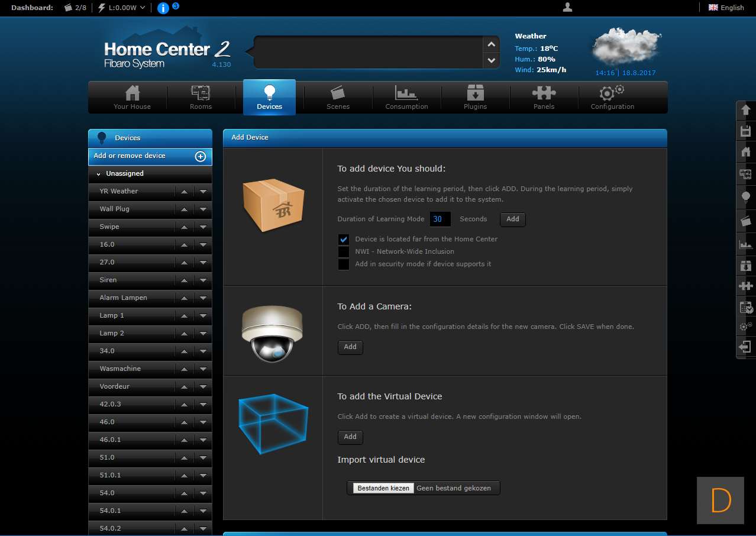Enable NWI - Network-Wide Inclusion checkbox
Viewport: 756px width, 536px height.
tap(344, 252)
